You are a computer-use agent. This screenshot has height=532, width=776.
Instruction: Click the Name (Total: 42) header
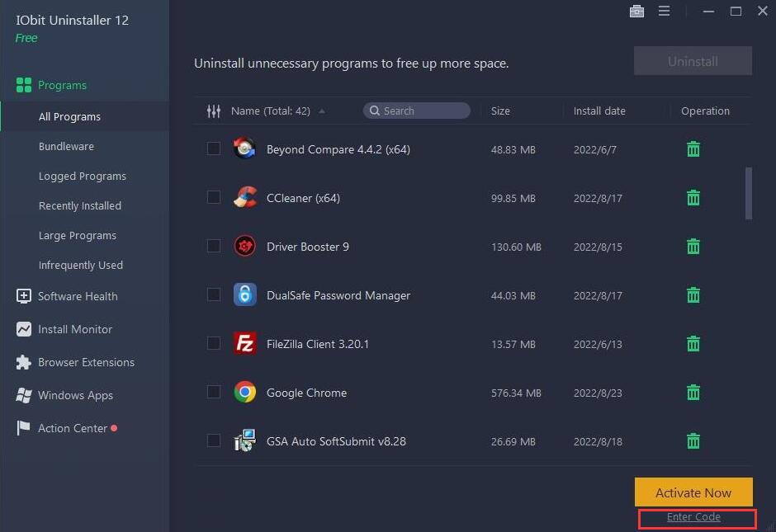point(271,111)
